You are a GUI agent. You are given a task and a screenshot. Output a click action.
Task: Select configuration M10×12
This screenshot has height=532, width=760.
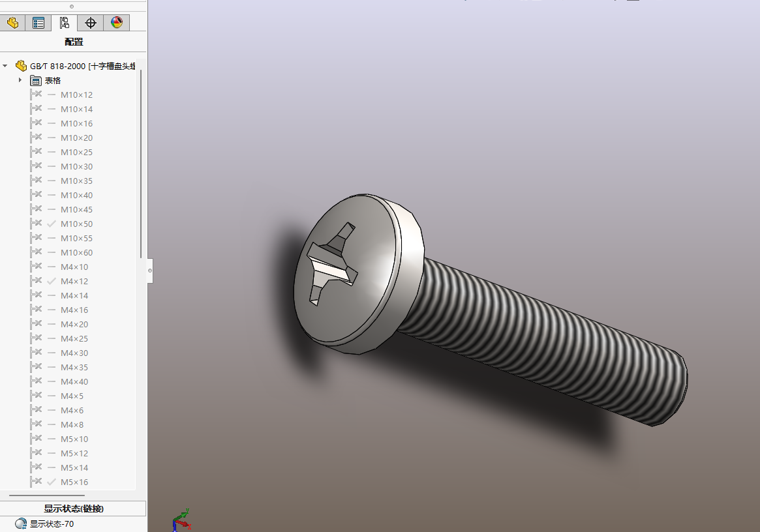pos(76,95)
